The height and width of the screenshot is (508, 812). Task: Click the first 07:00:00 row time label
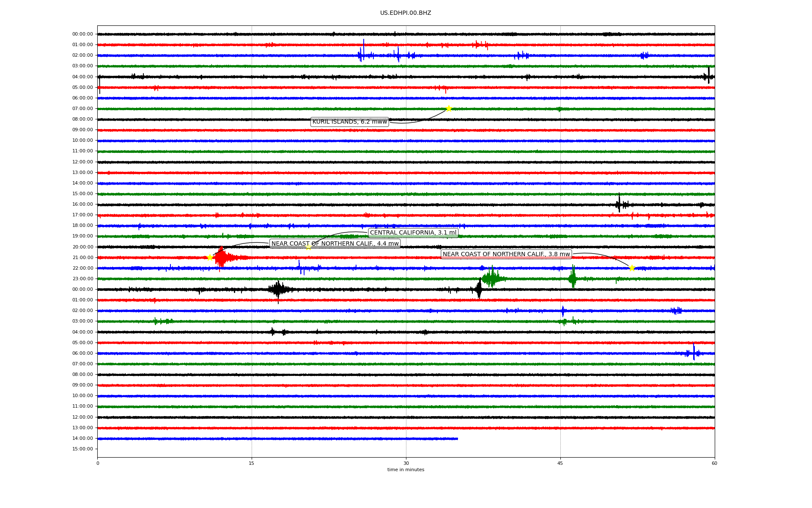[x=82, y=109]
